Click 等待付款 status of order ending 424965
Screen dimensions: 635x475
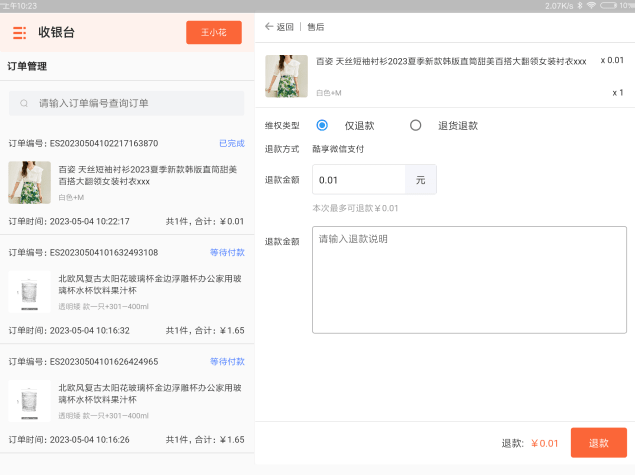(227, 362)
